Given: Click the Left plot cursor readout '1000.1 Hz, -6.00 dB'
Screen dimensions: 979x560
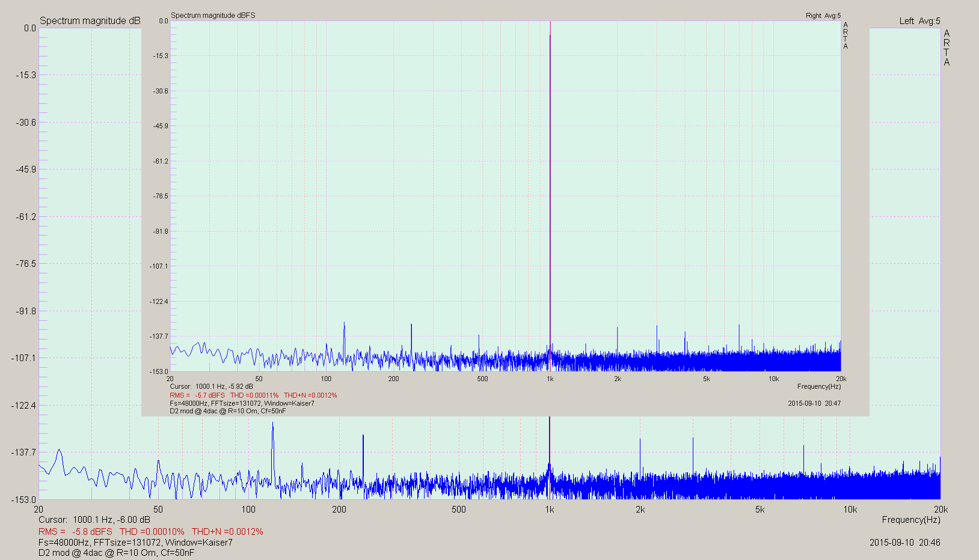Looking at the screenshot, I should 112,520.
